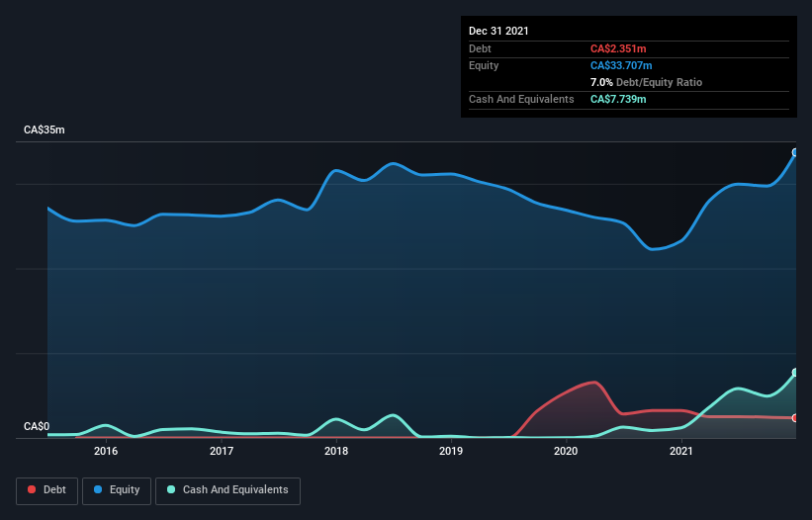Select the teal Cash end-point marker
Screen dimensions: 812x520
[795, 373]
